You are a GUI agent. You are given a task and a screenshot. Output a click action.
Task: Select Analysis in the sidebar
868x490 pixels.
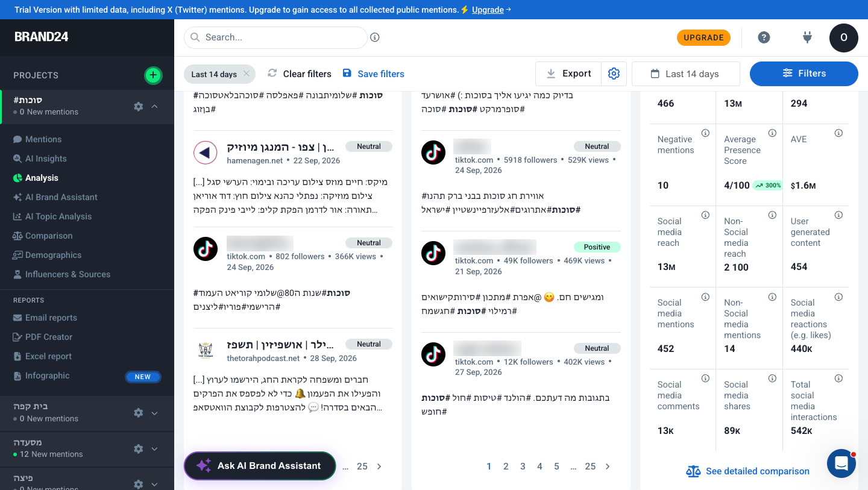tap(42, 178)
